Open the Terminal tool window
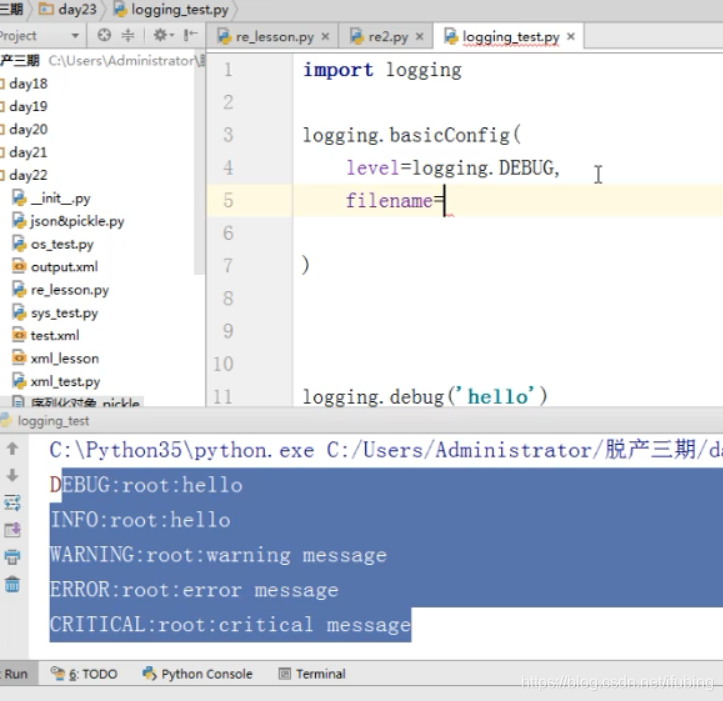The width and height of the screenshot is (723, 701). coord(312,674)
